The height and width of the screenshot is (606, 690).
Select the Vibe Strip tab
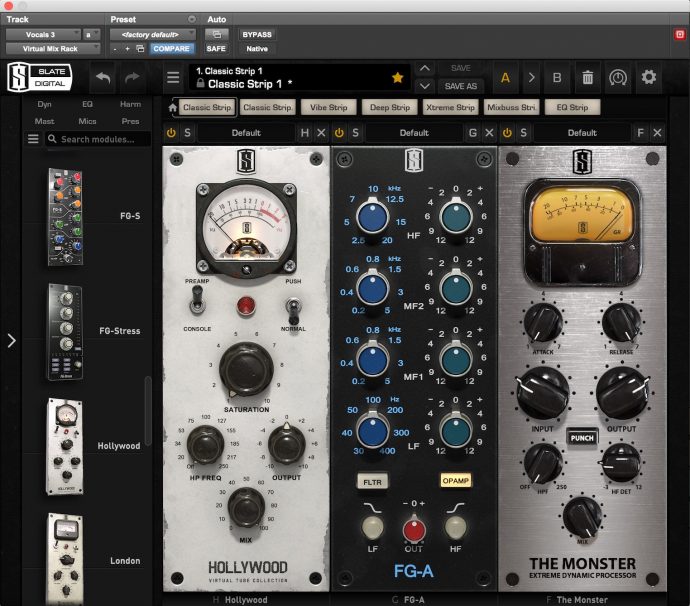329,107
